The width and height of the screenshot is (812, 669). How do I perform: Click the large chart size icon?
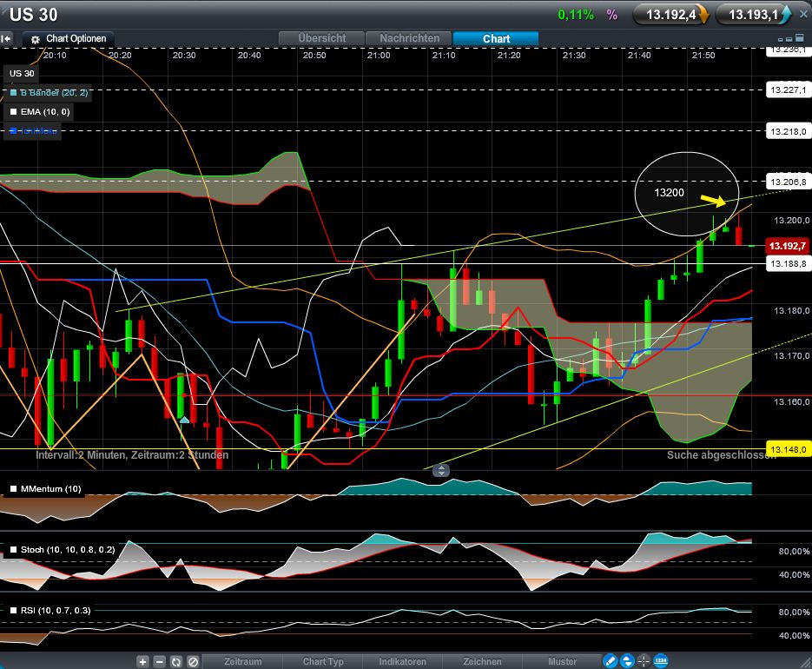pos(800,38)
